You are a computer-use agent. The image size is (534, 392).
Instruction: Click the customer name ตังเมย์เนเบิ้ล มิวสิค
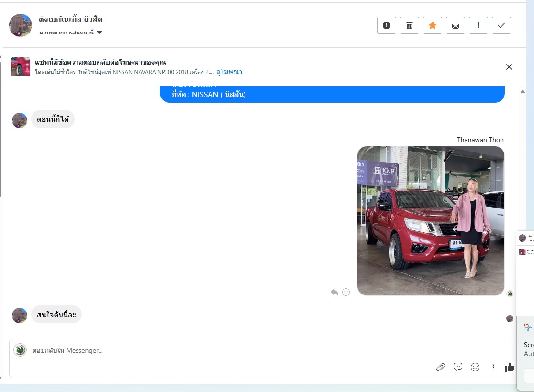70,20
